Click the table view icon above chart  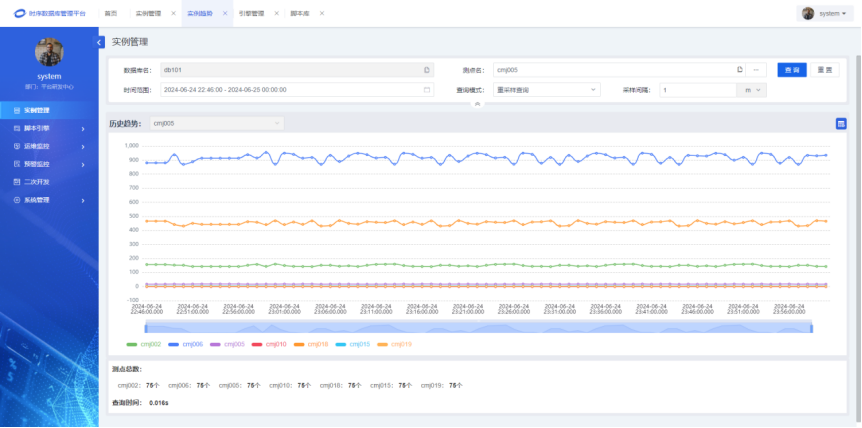click(x=841, y=123)
